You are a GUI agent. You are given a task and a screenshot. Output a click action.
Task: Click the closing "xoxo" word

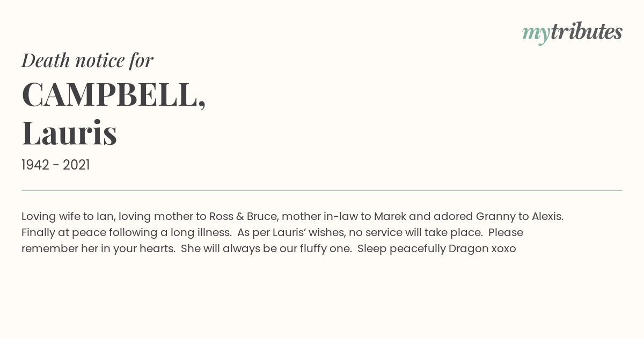[x=503, y=249]
